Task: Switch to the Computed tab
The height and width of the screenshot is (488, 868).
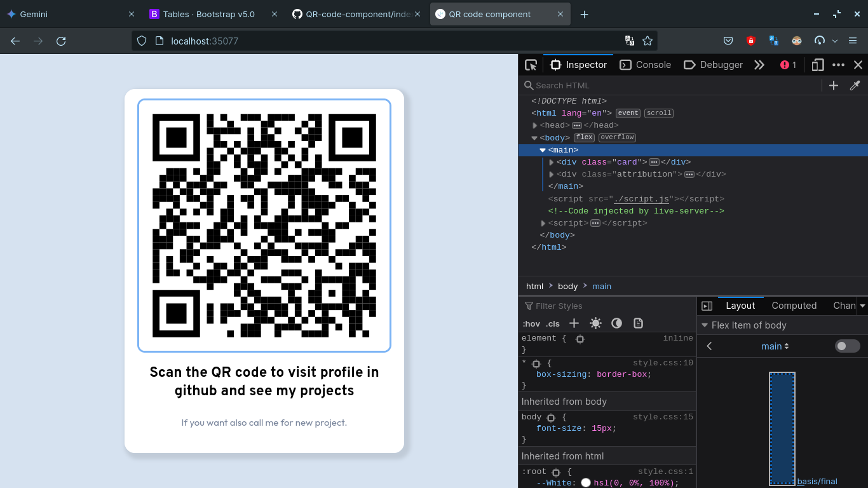Action: (794, 306)
